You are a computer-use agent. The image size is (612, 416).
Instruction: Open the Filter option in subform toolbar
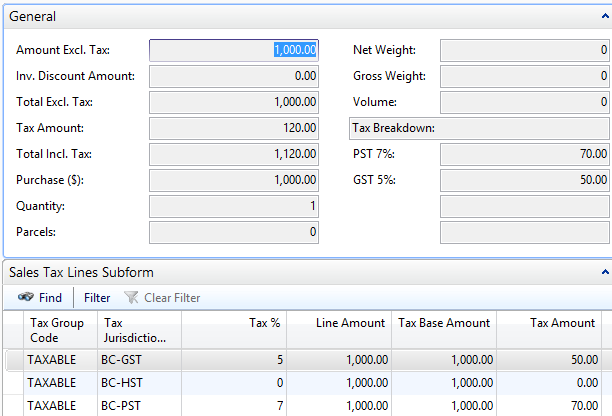[97, 298]
